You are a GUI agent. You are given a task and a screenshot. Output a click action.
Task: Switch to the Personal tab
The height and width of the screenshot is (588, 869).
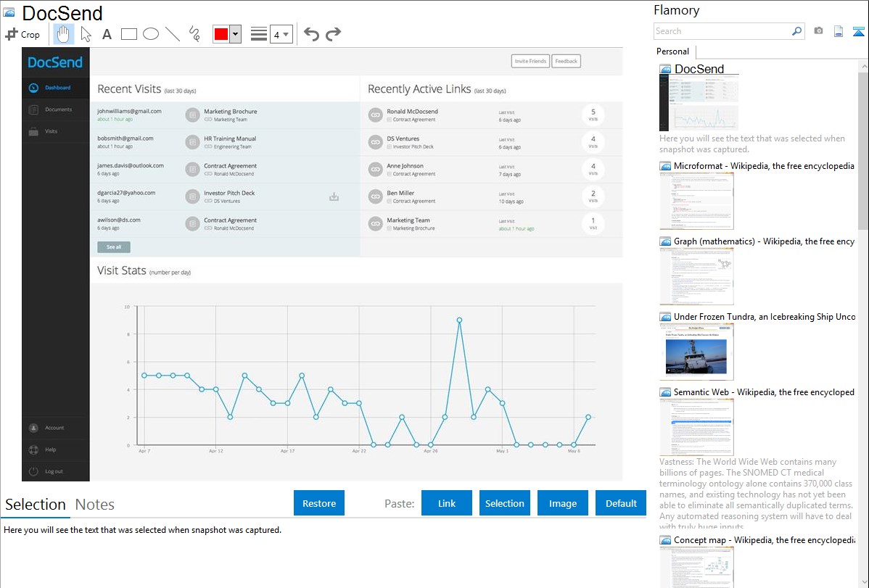(x=673, y=51)
